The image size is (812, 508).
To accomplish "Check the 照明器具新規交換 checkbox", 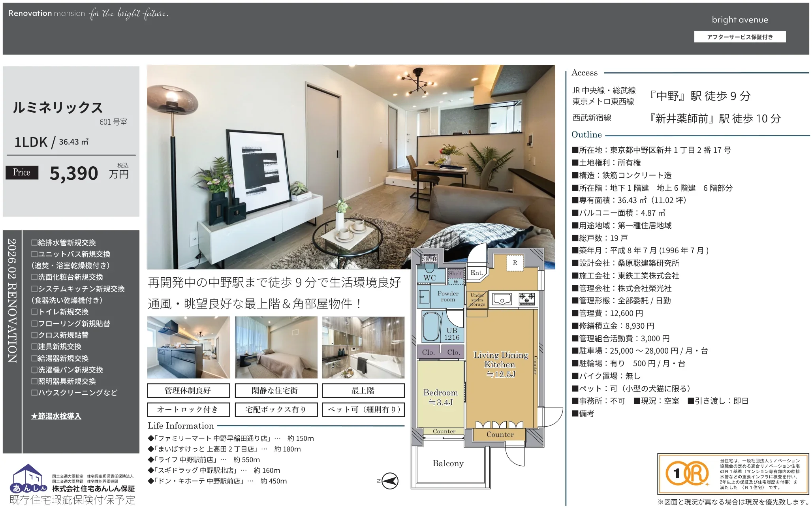I will click(x=34, y=381).
